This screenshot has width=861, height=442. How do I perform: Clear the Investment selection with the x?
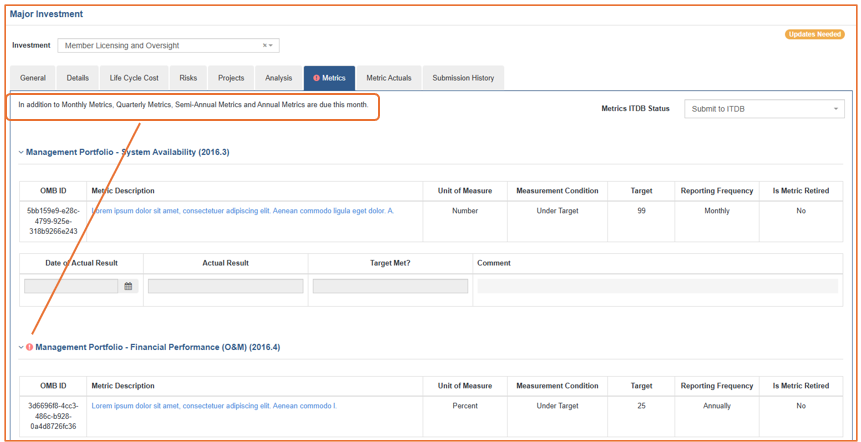265,46
